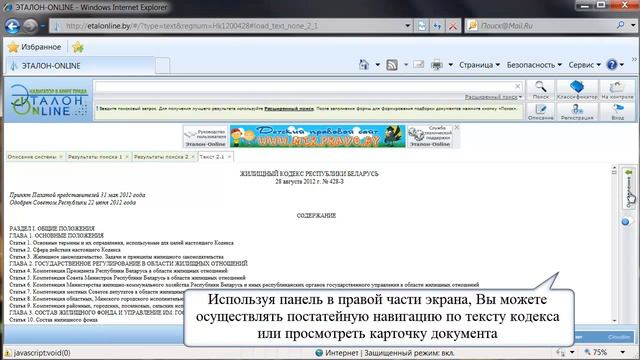The width and height of the screenshot is (640, 360).
Task: Open the address bar history dropdown
Action: click(x=407, y=26)
